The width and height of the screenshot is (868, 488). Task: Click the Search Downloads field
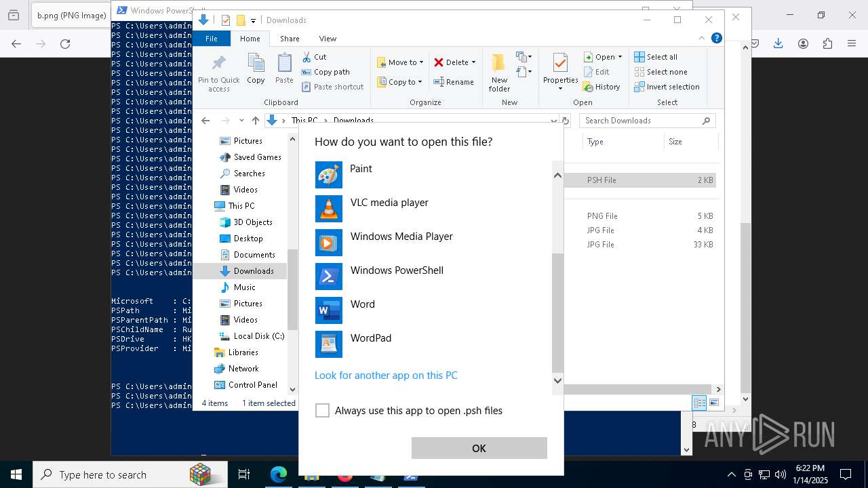tap(647, 121)
